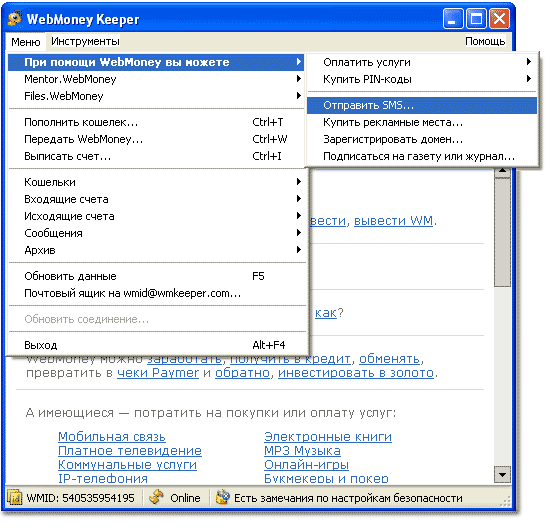550x530 pixels.
Task: Open the Электронные книги link
Action: click(x=328, y=437)
